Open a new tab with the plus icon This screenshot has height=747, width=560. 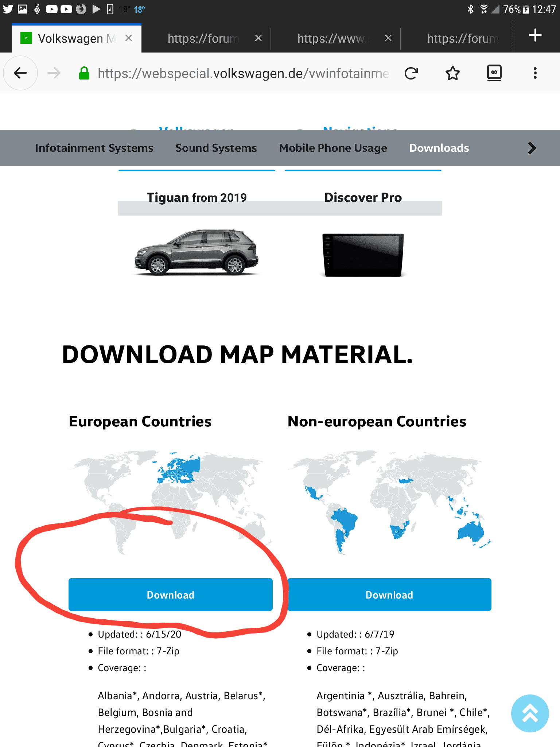tap(535, 35)
